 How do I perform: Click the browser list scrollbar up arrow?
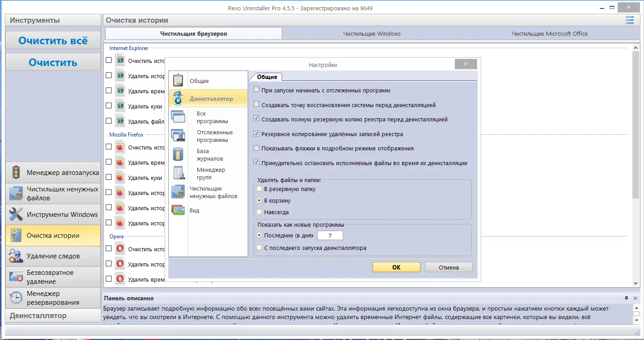(636, 46)
